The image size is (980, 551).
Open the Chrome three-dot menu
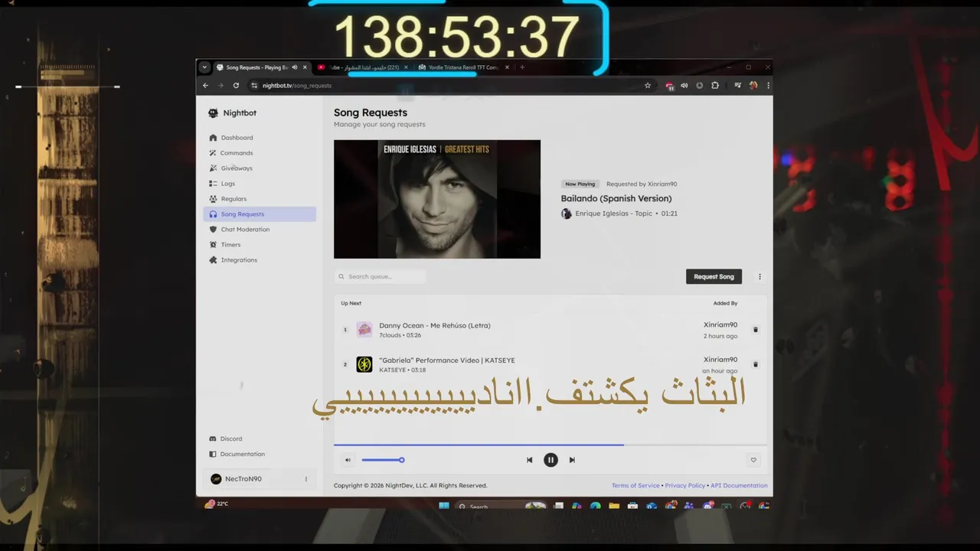point(768,86)
